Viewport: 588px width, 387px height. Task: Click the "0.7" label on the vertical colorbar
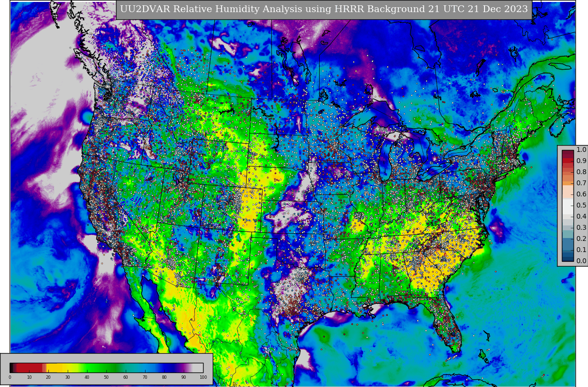click(x=581, y=183)
